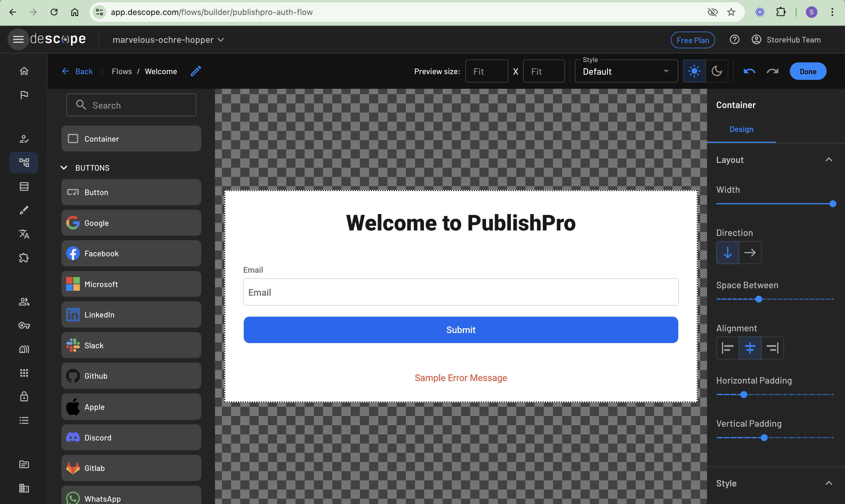The height and width of the screenshot is (504, 845).
Task: Open the hamburger menu beside Descope logo
Action: coord(18,39)
